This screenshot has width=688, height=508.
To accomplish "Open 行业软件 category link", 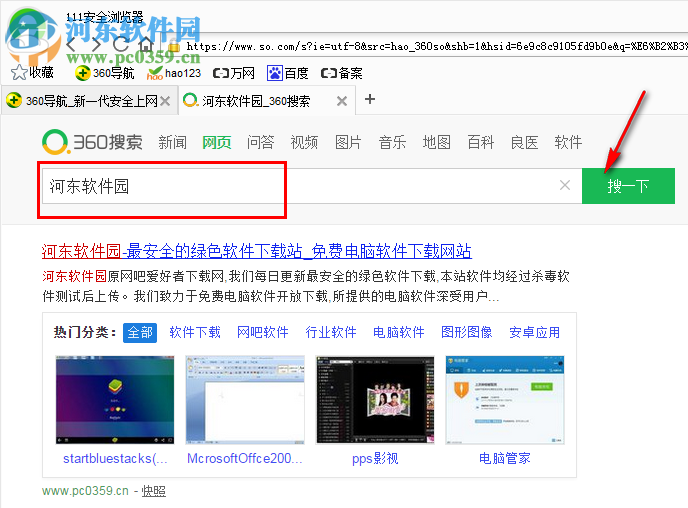I will pos(331,333).
